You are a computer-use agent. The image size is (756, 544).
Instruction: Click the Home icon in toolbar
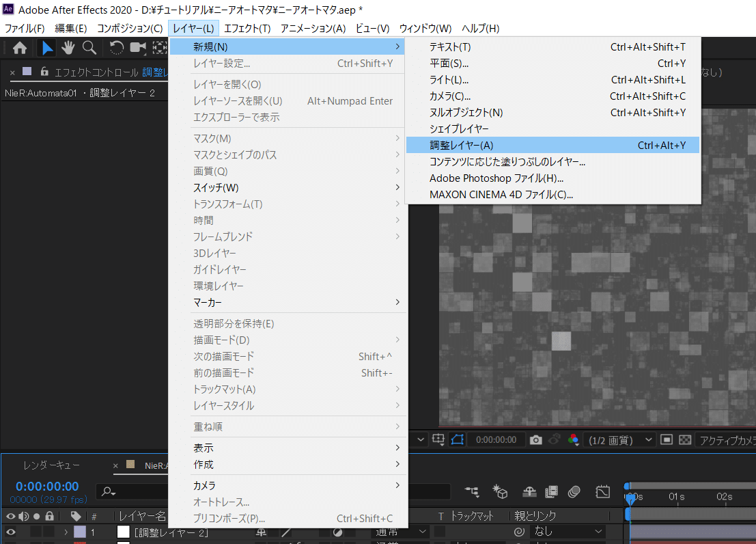pos(20,48)
